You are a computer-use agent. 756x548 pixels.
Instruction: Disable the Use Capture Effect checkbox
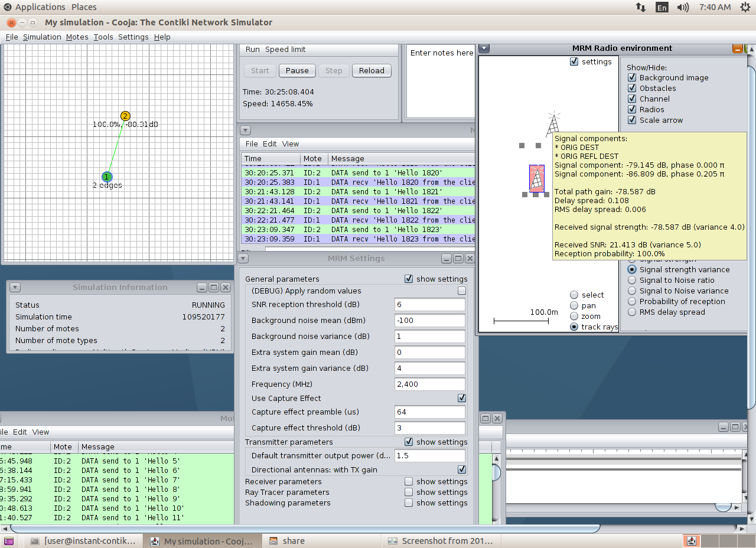(x=462, y=398)
